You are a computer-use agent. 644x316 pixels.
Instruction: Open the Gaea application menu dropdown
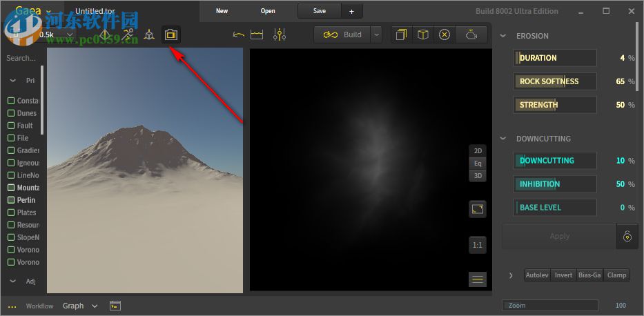coord(34,11)
